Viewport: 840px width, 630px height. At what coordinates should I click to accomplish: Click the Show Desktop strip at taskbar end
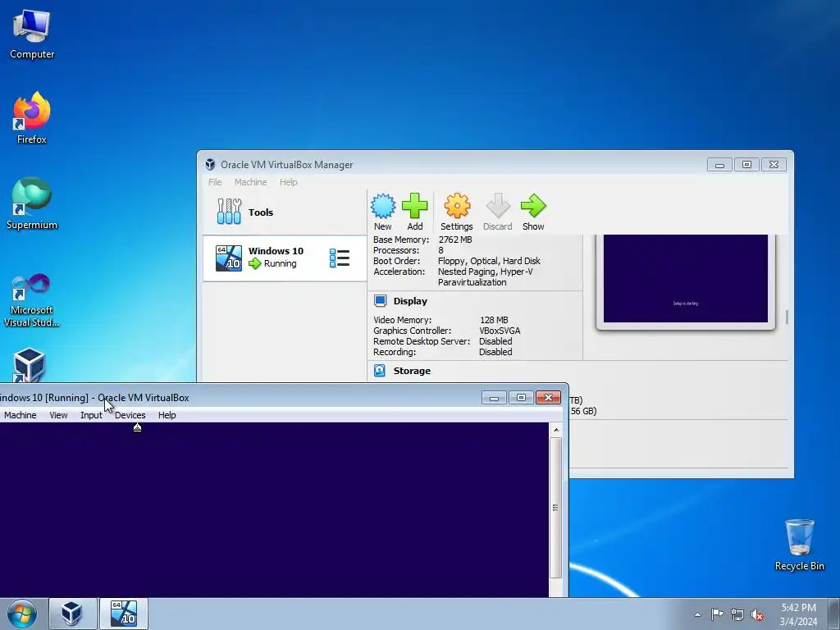click(834, 614)
